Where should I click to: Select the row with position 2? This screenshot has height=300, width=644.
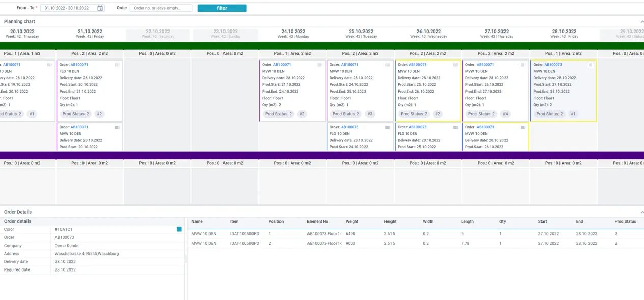coord(415,244)
